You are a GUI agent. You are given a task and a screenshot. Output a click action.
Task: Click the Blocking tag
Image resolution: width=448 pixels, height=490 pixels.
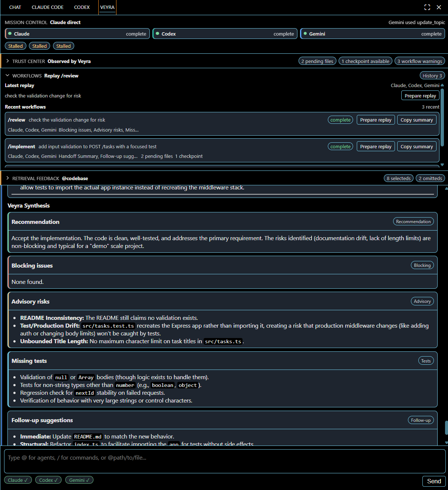tap(422, 265)
